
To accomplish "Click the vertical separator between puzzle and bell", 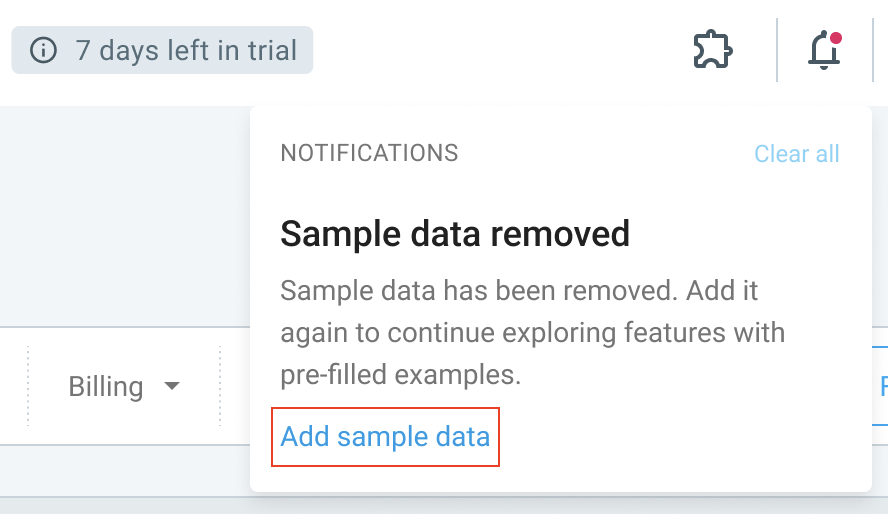I will [777, 50].
